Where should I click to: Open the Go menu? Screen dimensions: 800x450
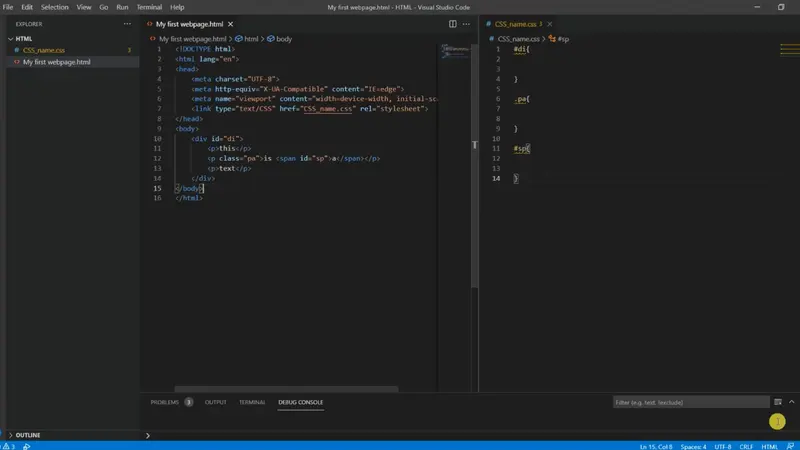tap(104, 7)
